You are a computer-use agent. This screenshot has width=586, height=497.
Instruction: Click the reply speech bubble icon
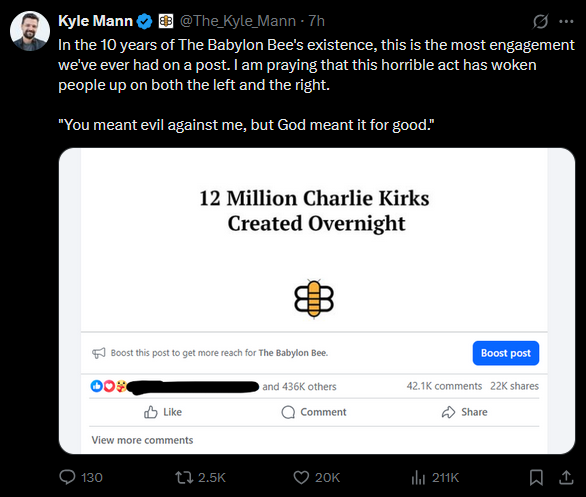coord(67,477)
